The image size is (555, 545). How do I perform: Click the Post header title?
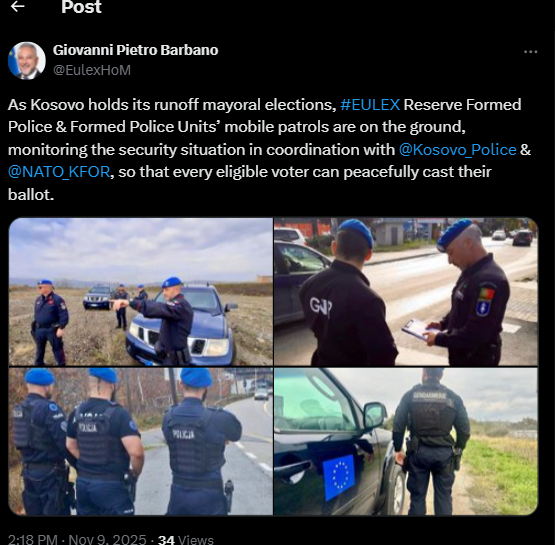81,7
